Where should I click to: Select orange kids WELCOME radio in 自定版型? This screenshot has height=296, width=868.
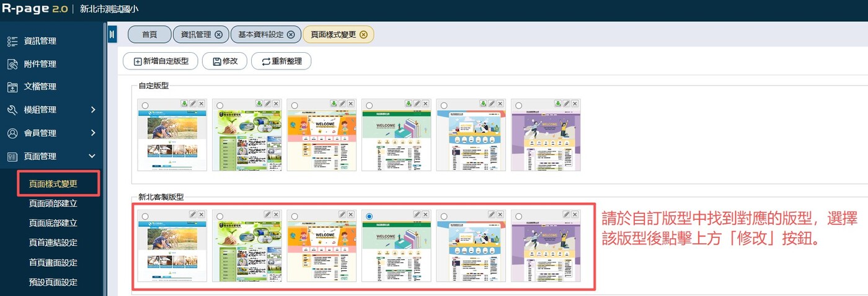(x=294, y=105)
